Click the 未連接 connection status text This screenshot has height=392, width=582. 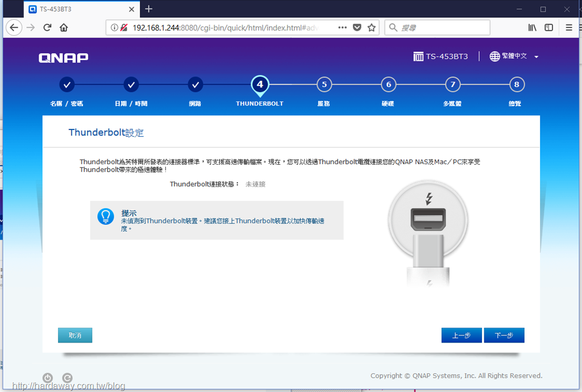point(255,184)
